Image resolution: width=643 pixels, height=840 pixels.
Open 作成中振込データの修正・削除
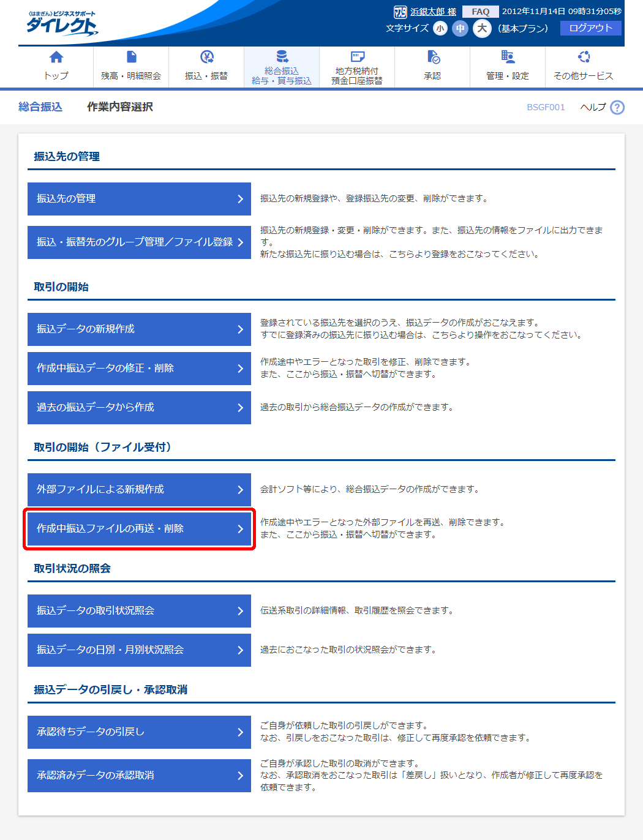pyautogui.click(x=139, y=369)
